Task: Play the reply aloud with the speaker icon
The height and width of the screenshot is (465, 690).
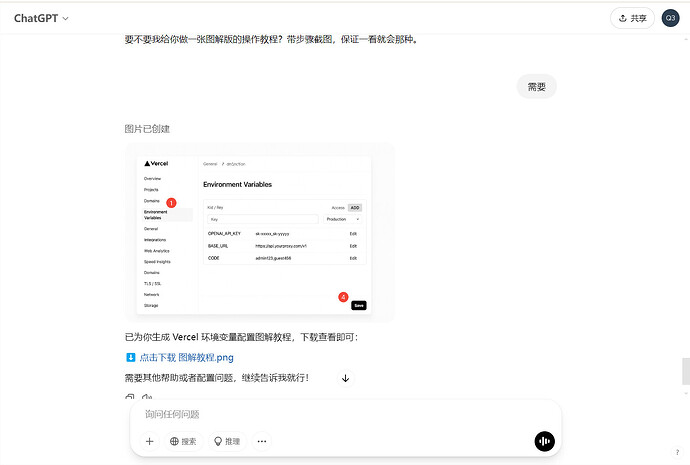Action: pos(147,397)
